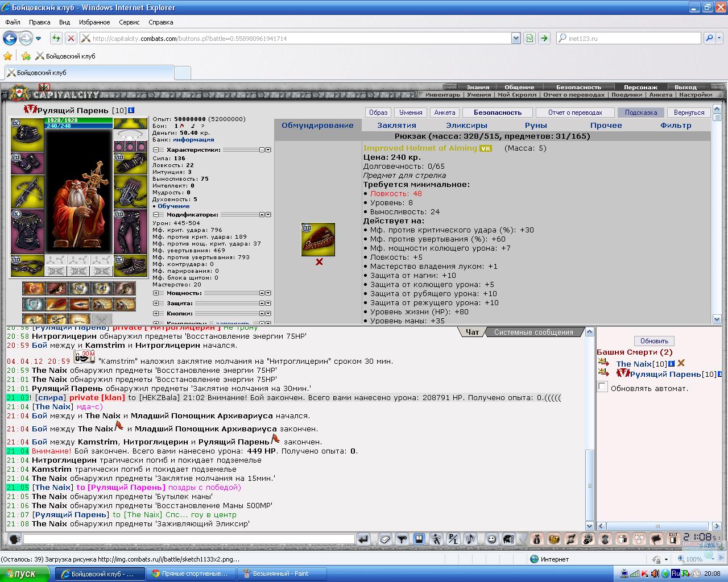Screen dimensions: 728x582
Task: Click the save chat floppy icon
Action: coord(419,539)
